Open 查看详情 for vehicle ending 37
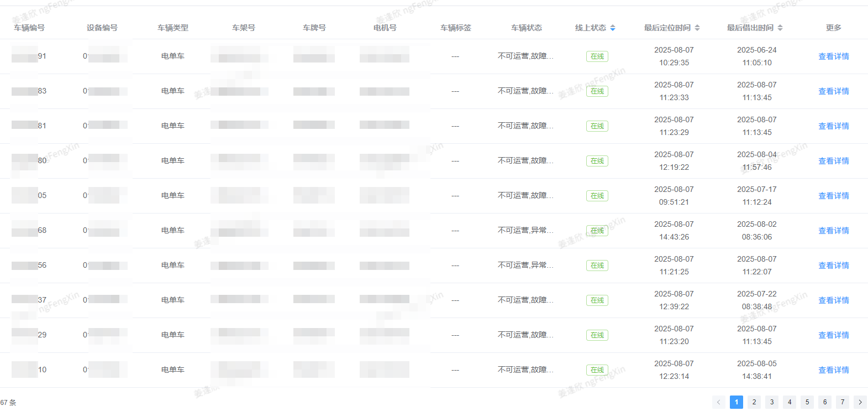 pos(833,300)
